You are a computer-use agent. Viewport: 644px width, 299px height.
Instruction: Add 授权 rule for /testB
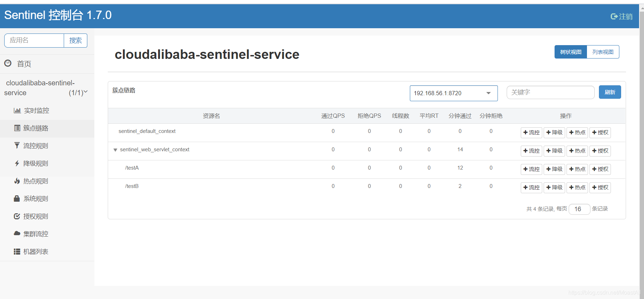(600, 188)
